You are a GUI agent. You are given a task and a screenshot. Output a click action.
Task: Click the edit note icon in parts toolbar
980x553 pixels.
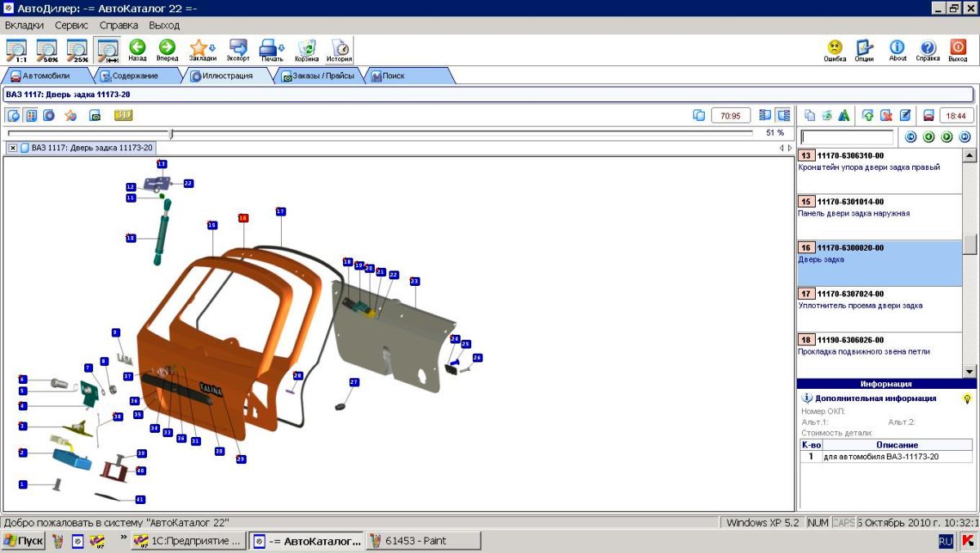click(905, 115)
